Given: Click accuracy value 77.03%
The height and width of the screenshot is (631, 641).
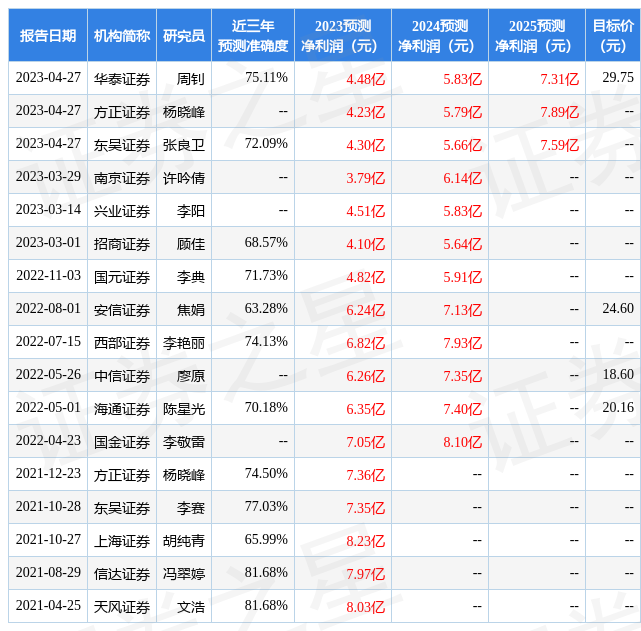Looking at the screenshot, I should [266, 507].
